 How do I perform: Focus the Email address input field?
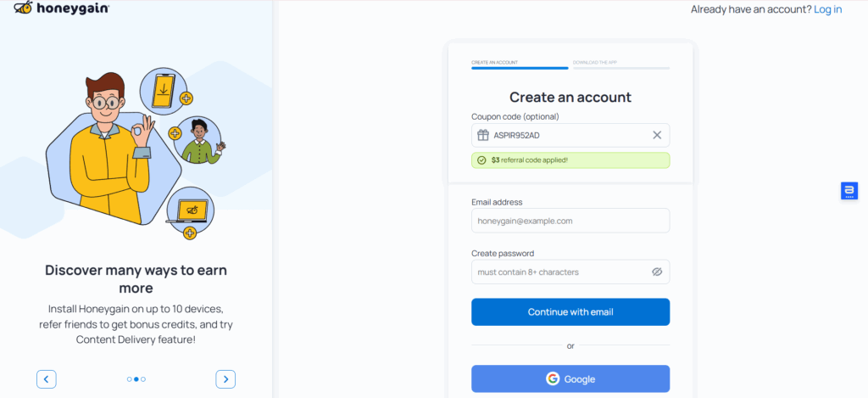tap(570, 221)
